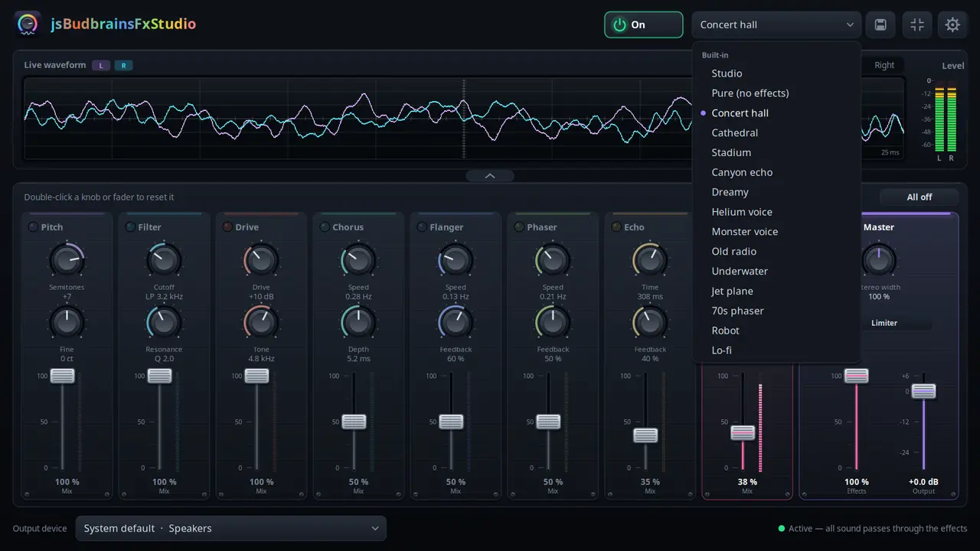980x551 pixels.
Task: Toggle the L channel waveform badge
Action: [x=101, y=65]
